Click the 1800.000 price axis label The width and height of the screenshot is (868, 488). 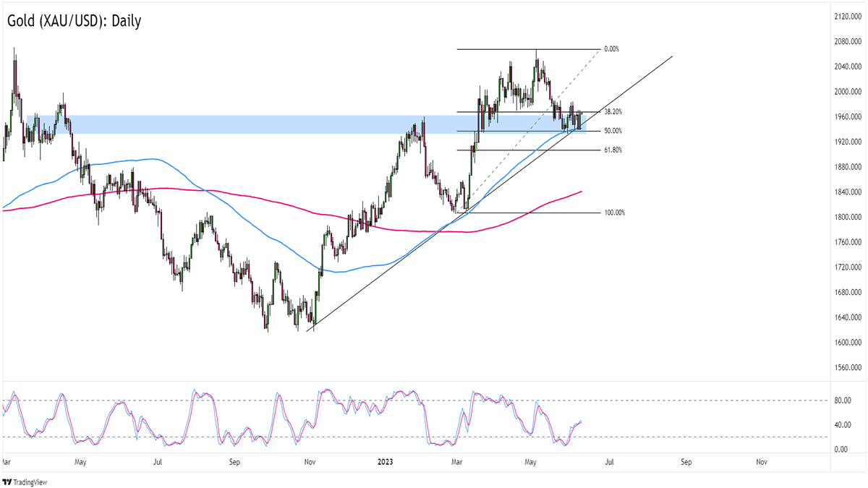click(x=846, y=217)
